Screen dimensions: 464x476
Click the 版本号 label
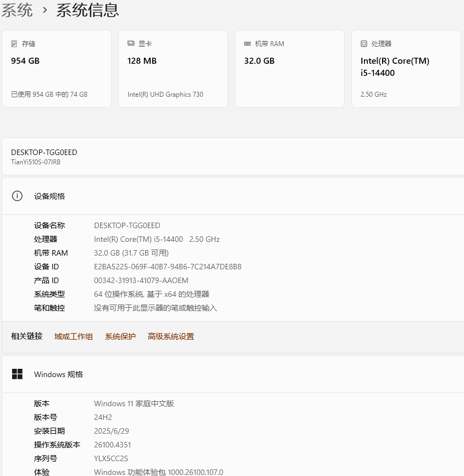(x=45, y=417)
